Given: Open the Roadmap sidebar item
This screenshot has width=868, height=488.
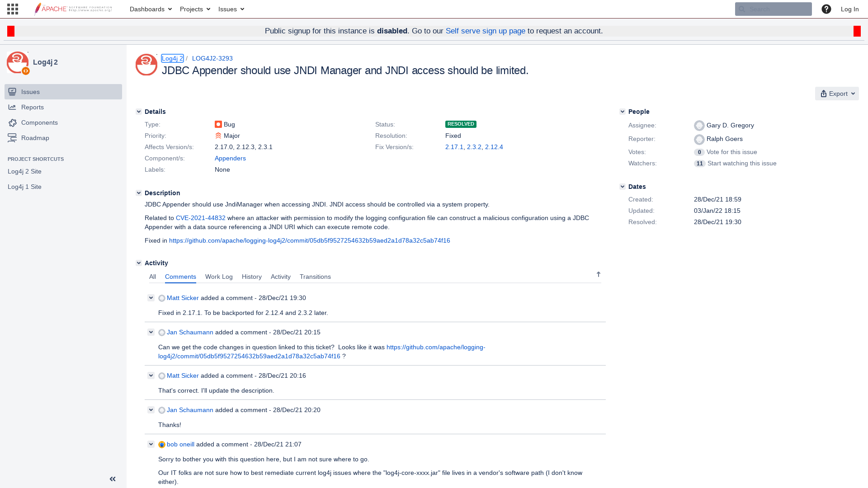Looking at the screenshot, I should (x=63, y=138).
